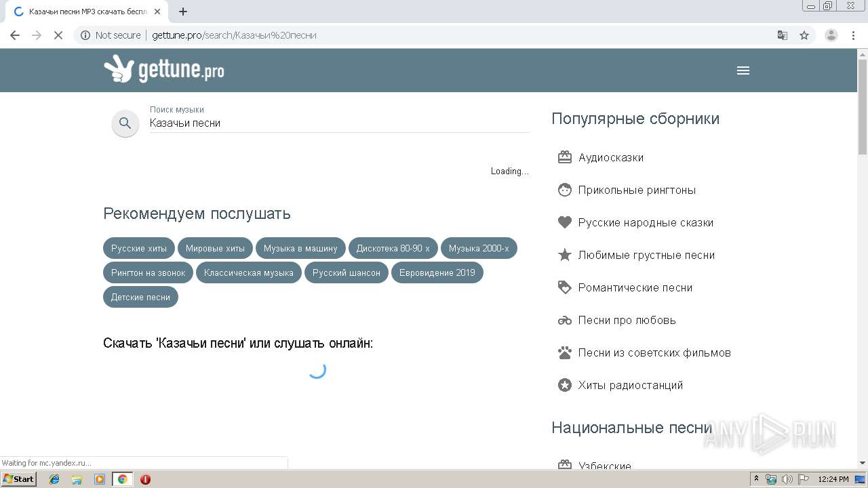Open the Русские народные сказки link

(x=646, y=222)
